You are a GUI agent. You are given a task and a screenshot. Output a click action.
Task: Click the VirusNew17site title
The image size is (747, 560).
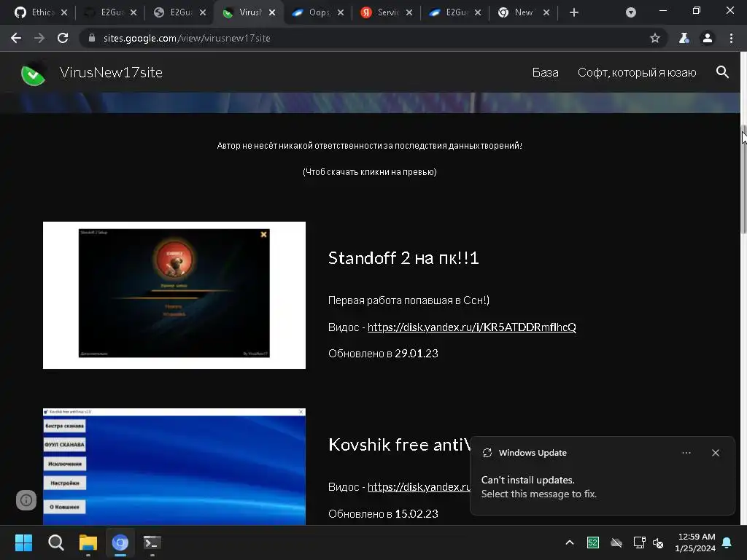click(111, 72)
